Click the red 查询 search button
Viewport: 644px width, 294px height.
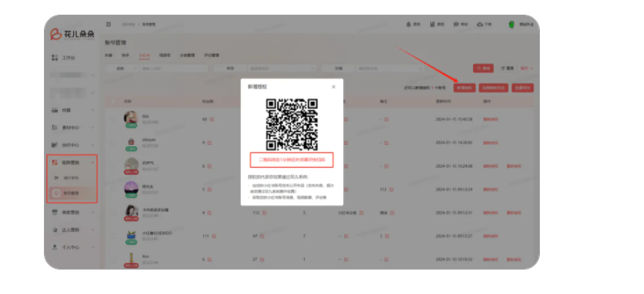pyautogui.click(x=483, y=68)
